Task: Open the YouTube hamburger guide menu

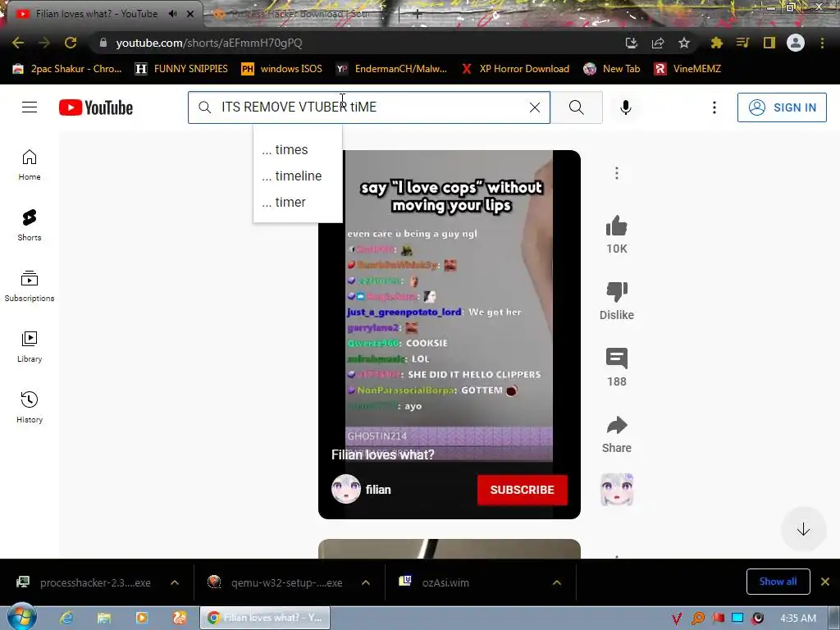Action: click(30, 107)
